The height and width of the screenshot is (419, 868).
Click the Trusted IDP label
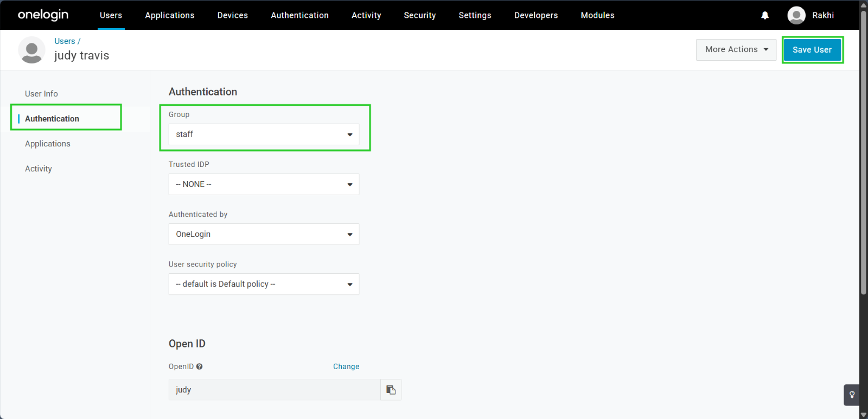tap(189, 164)
